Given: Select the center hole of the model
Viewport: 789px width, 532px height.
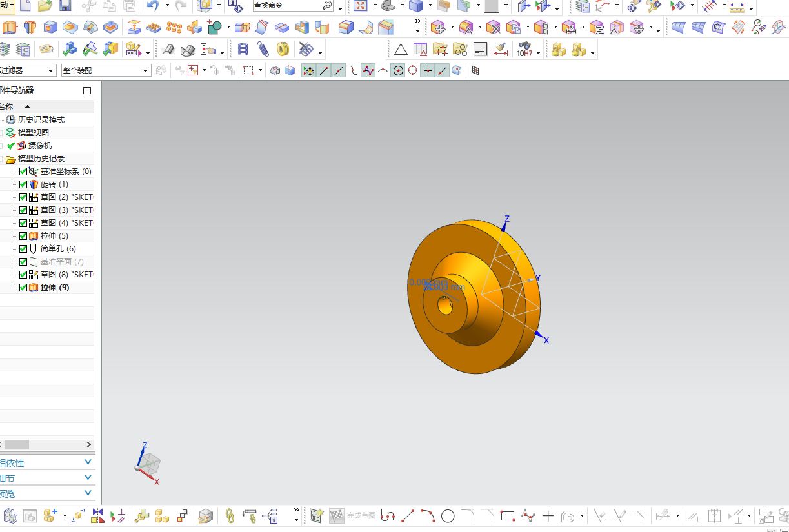Looking at the screenshot, I should [445, 305].
